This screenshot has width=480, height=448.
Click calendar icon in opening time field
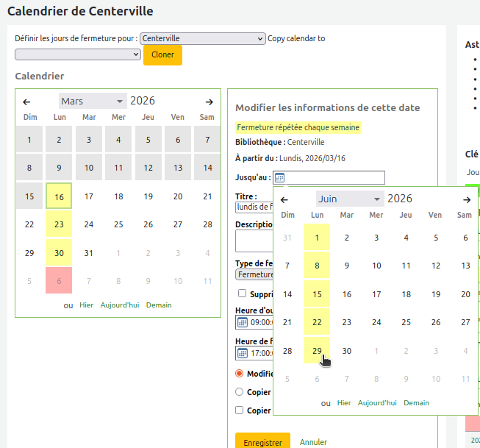pyautogui.click(x=243, y=322)
